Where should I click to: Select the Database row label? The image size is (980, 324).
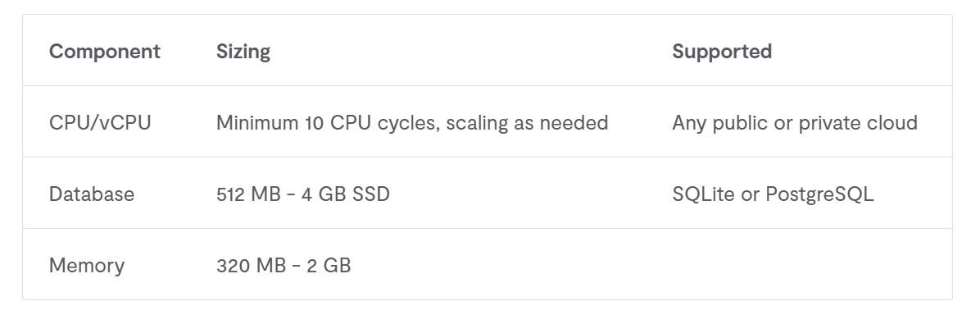[91, 194]
